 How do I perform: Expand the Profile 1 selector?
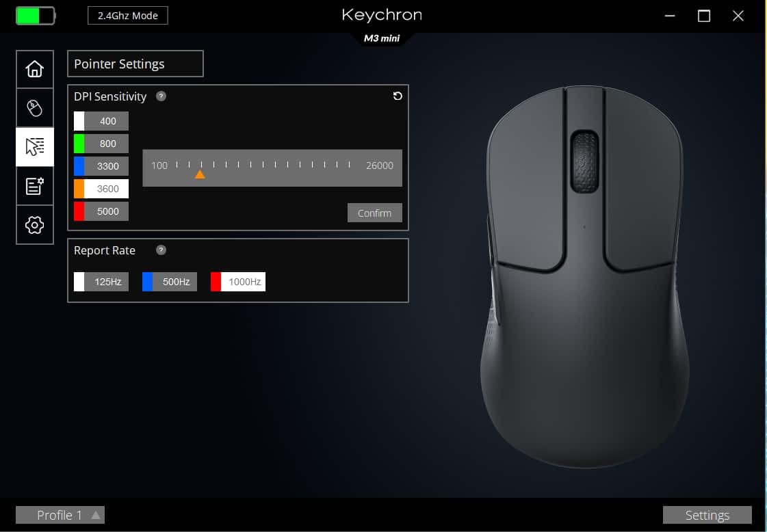(x=60, y=515)
